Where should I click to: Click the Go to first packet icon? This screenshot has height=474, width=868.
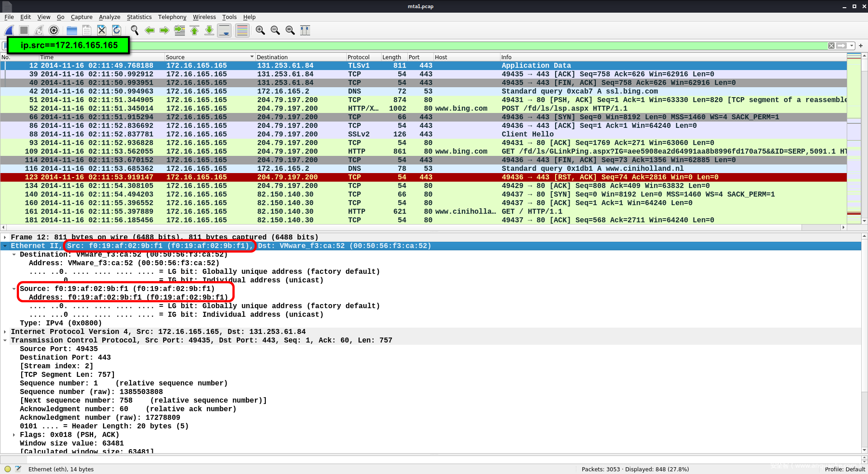click(194, 30)
